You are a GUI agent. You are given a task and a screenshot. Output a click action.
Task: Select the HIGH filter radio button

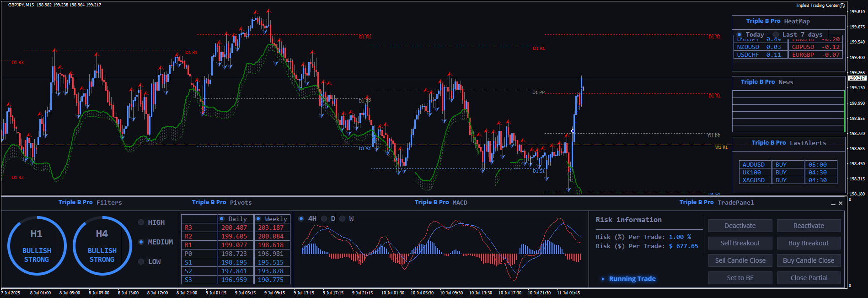click(141, 222)
